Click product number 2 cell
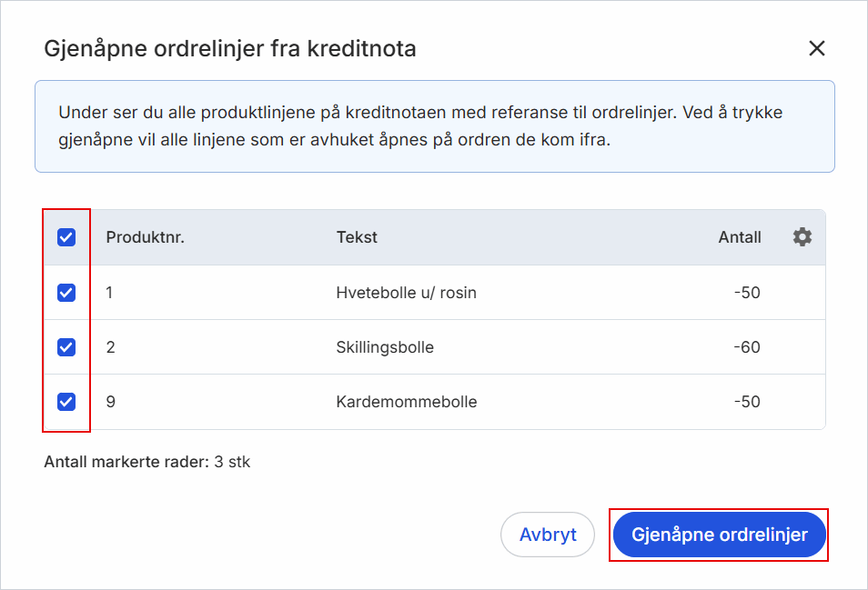The height and width of the screenshot is (590, 868). click(x=111, y=347)
